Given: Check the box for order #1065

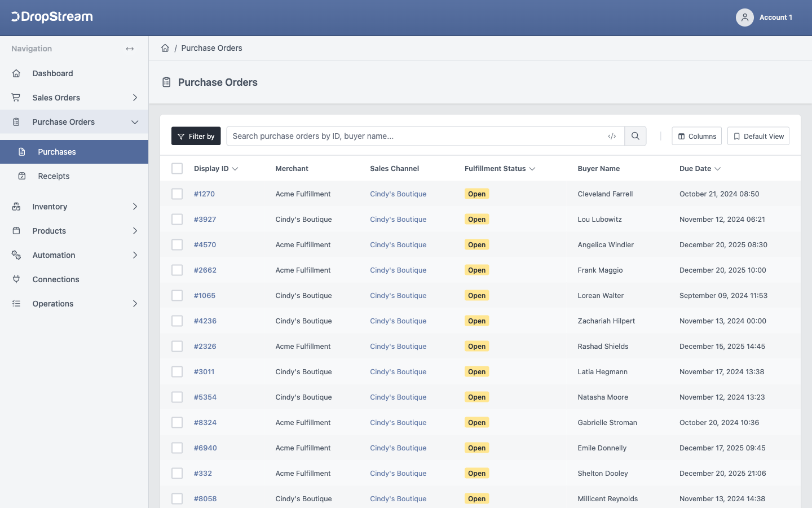Looking at the screenshot, I should (177, 295).
